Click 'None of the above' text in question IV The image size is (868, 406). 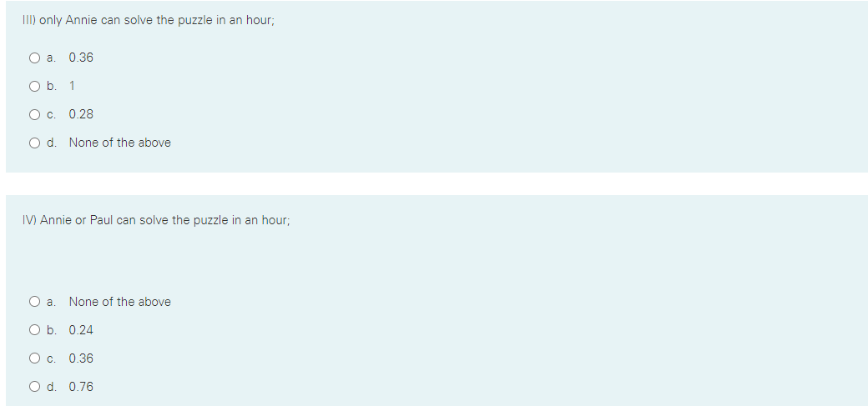tap(120, 302)
